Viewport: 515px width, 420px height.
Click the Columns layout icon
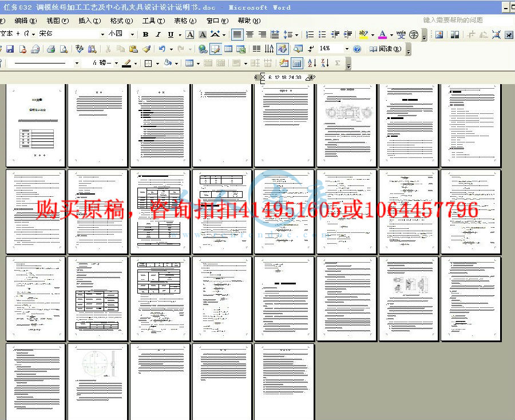click(x=256, y=49)
